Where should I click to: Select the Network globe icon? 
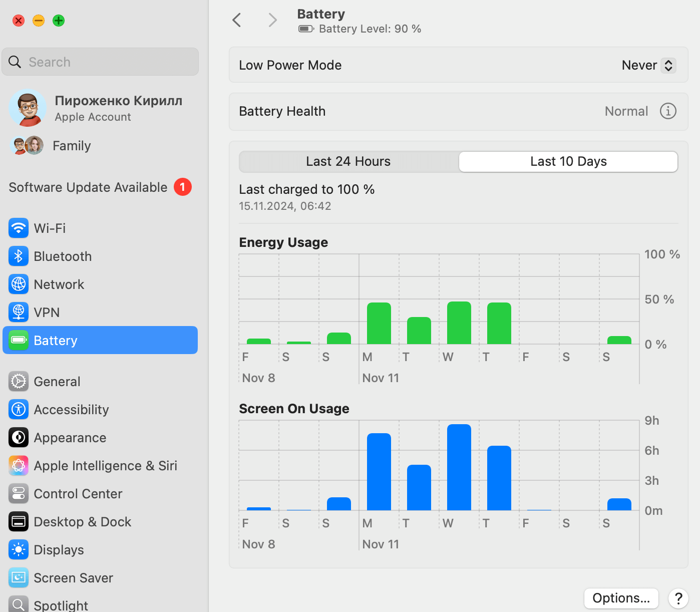coord(19,284)
